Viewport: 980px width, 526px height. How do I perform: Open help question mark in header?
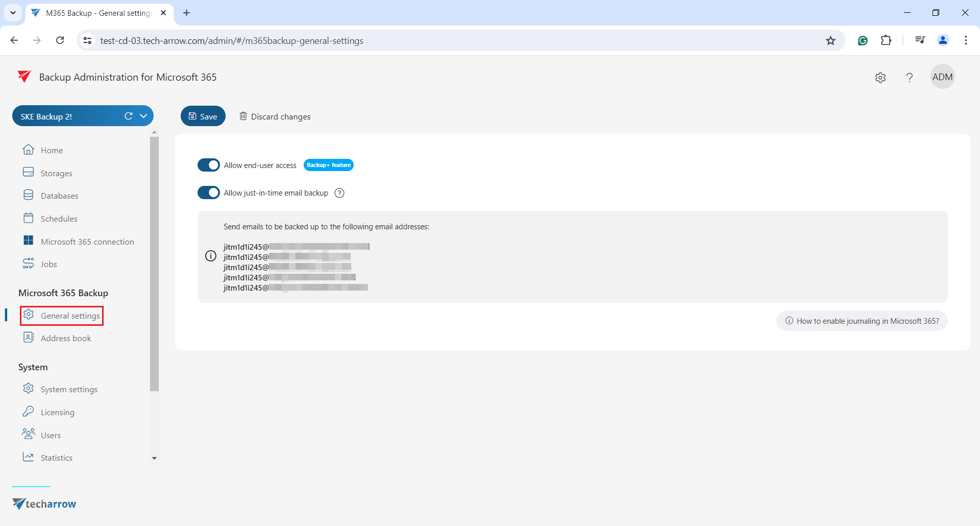click(910, 78)
